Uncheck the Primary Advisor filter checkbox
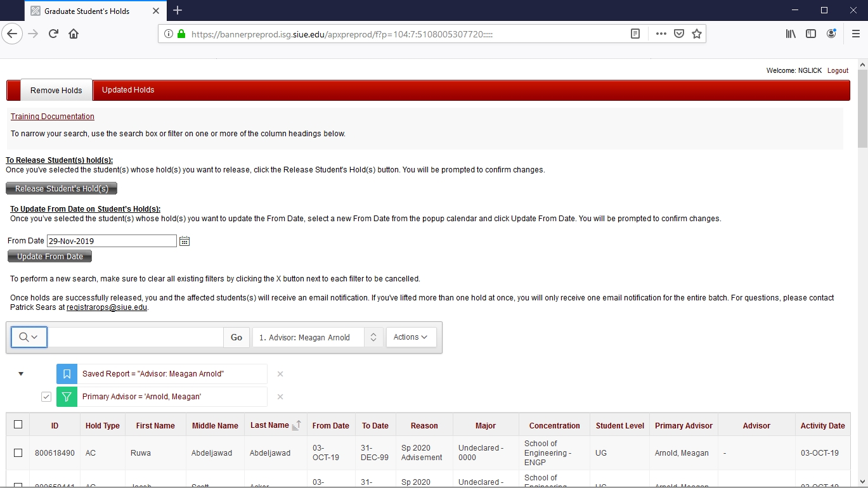868x488 pixels. tap(46, 397)
